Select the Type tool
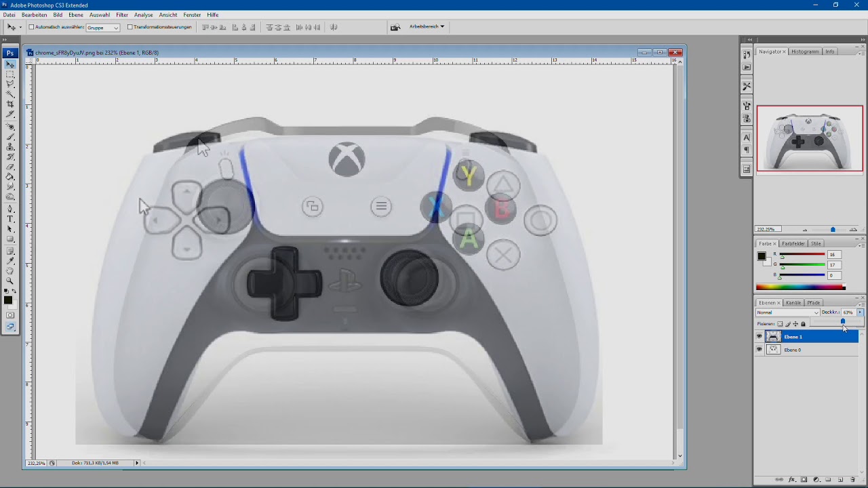This screenshot has height=488, width=868. (x=10, y=218)
